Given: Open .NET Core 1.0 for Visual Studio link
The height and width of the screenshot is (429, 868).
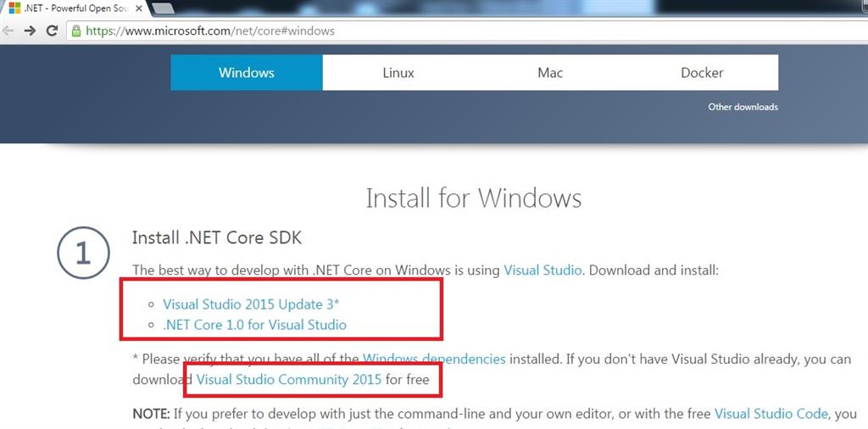Looking at the screenshot, I should click(x=254, y=325).
